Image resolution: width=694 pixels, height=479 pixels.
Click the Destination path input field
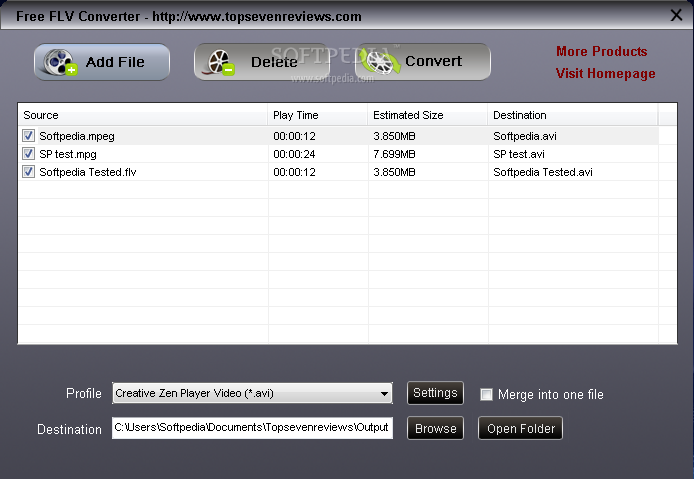point(252,428)
